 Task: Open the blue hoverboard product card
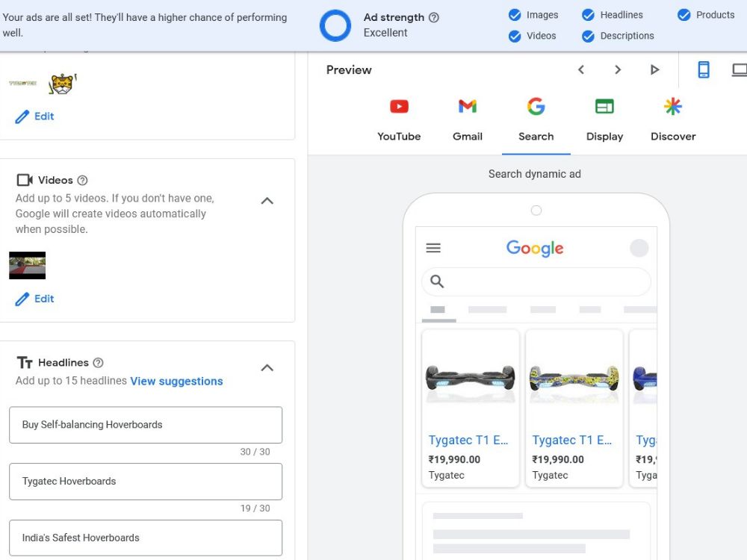click(643, 408)
